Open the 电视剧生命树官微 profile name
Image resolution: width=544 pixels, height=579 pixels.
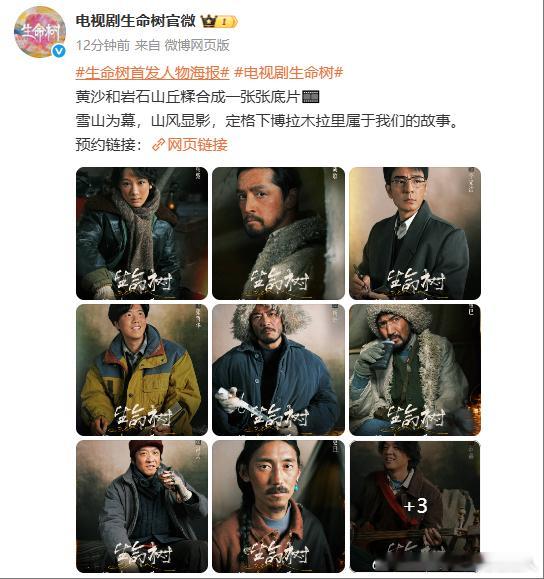pos(136,21)
